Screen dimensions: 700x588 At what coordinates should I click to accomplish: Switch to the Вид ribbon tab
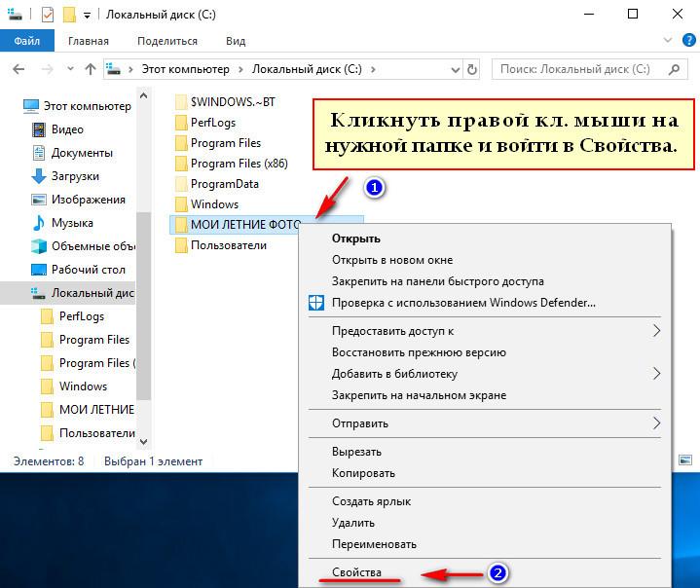(236, 41)
